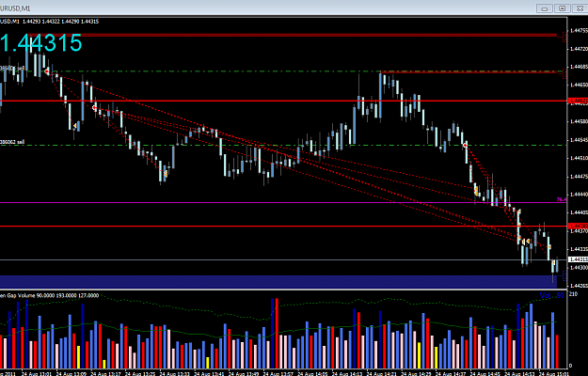This screenshot has width=588, height=376.
Task: Select the upper red price tag near 1.4462
Action: click(579, 101)
